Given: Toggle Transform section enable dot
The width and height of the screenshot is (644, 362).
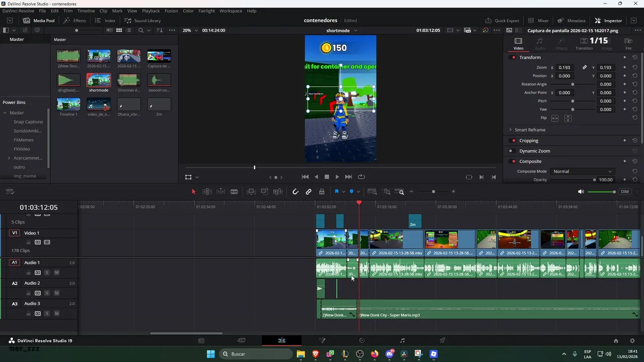Looking at the screenshot, I should coord(513,57).
